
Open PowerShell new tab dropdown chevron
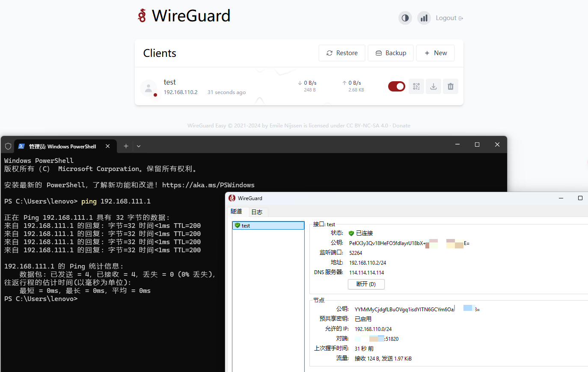pos(139,146)
